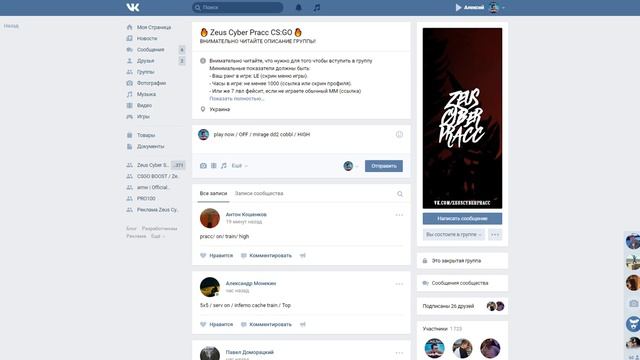Open Видео in sidebar
The width and height of the screenshot is (640, 360).
click(144, 105)
